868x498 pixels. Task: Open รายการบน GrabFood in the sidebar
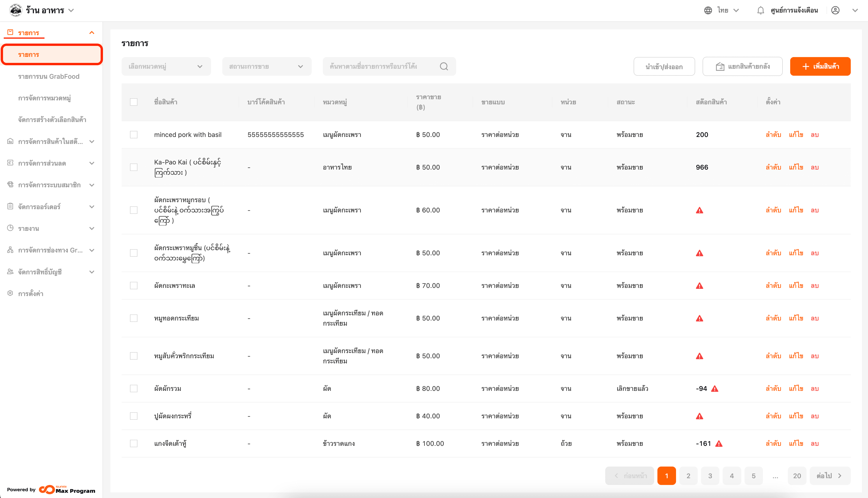(x=48, y=77)
